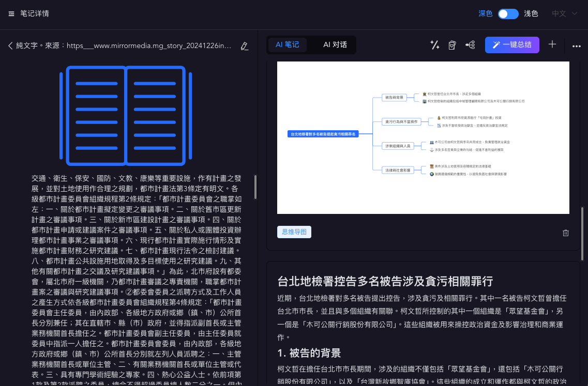Open the clipboard notes icon in toolbar
588x386 pixels.
(453, 45)
